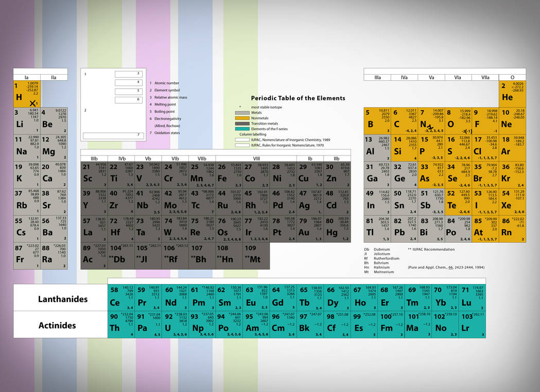Click the Actinium (Ac) cell
The width and height of the screenshot is (540, 392).
pyautogui.click(x=94, y=256)
